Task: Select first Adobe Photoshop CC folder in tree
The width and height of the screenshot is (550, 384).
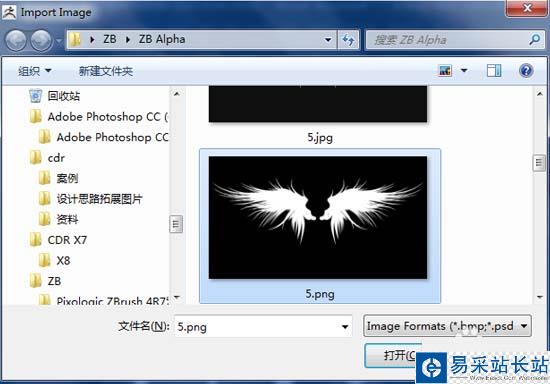Action: point(108,117)
